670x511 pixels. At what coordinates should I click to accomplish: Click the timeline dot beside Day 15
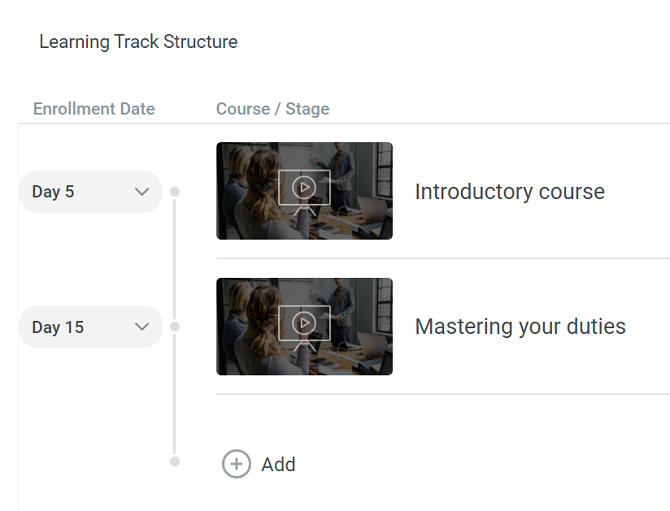click(x=175, y=327)
